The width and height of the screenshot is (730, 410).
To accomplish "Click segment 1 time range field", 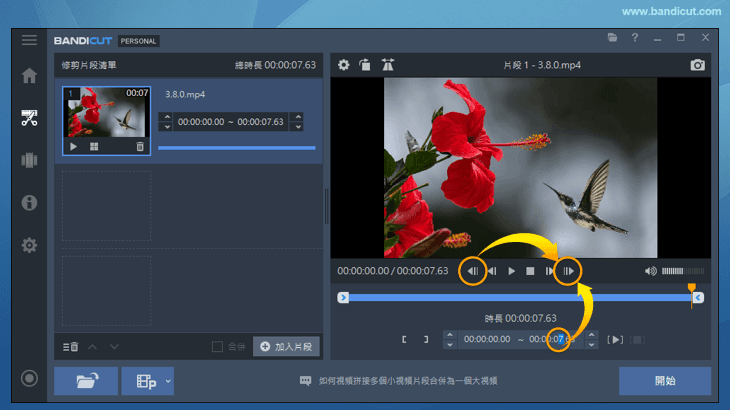I will 231,122.
